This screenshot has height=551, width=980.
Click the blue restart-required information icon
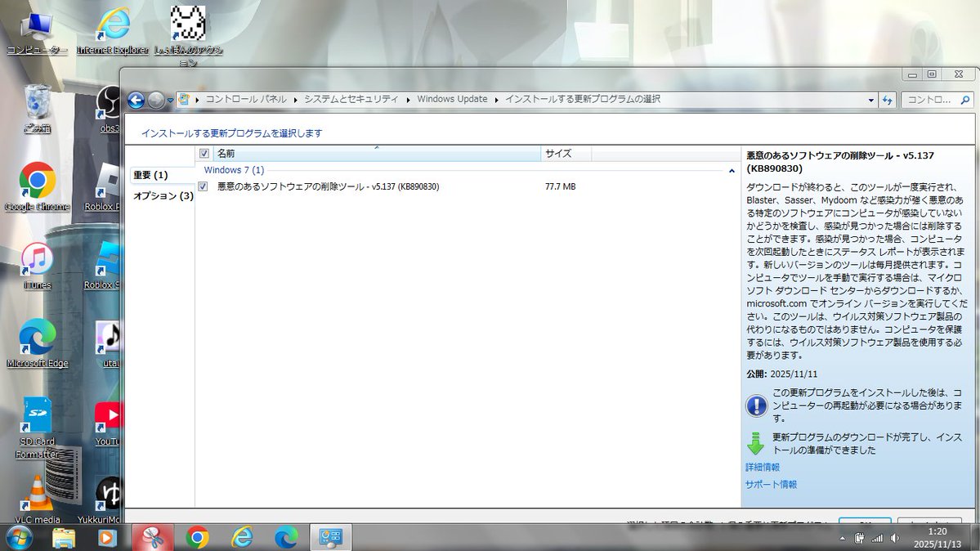click(x=757, y=406)
